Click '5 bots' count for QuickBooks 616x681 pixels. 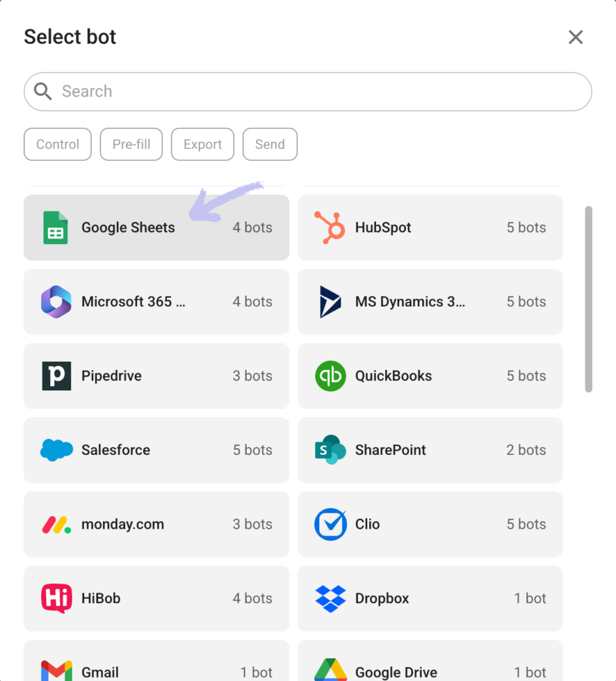click(526, 376)
